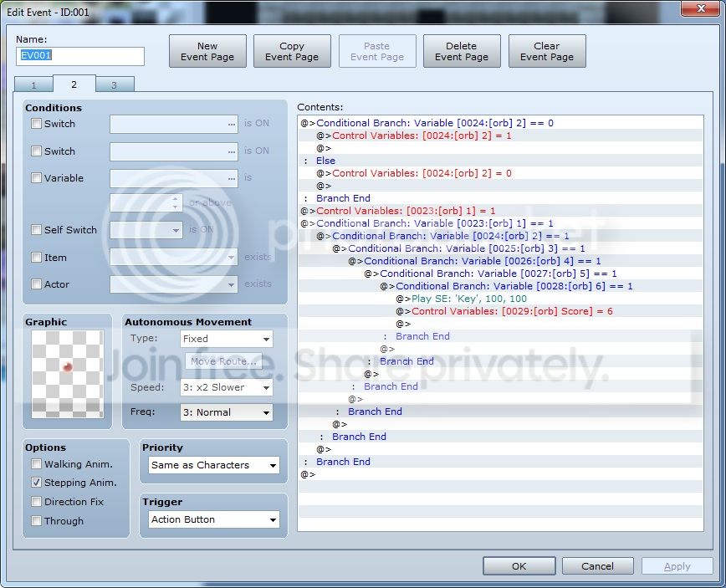Open the event graphic preview tile

[68, 374]
